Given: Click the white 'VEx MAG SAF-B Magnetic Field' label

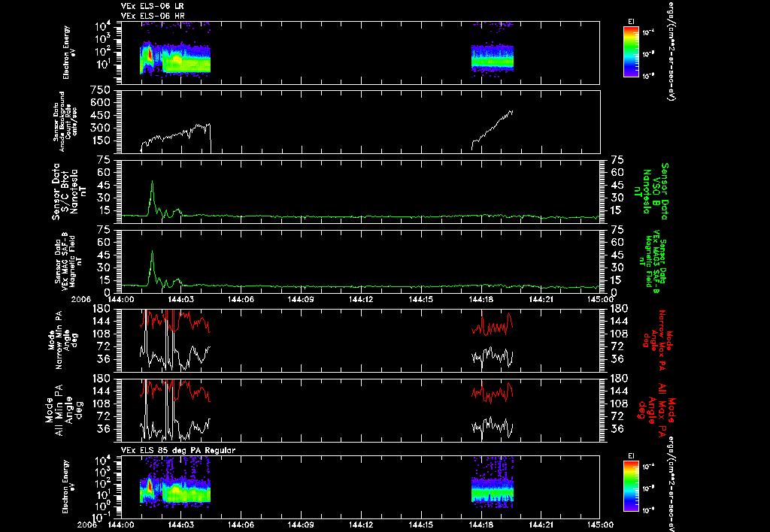Looking at the screenshot, I should pos(68,261).
